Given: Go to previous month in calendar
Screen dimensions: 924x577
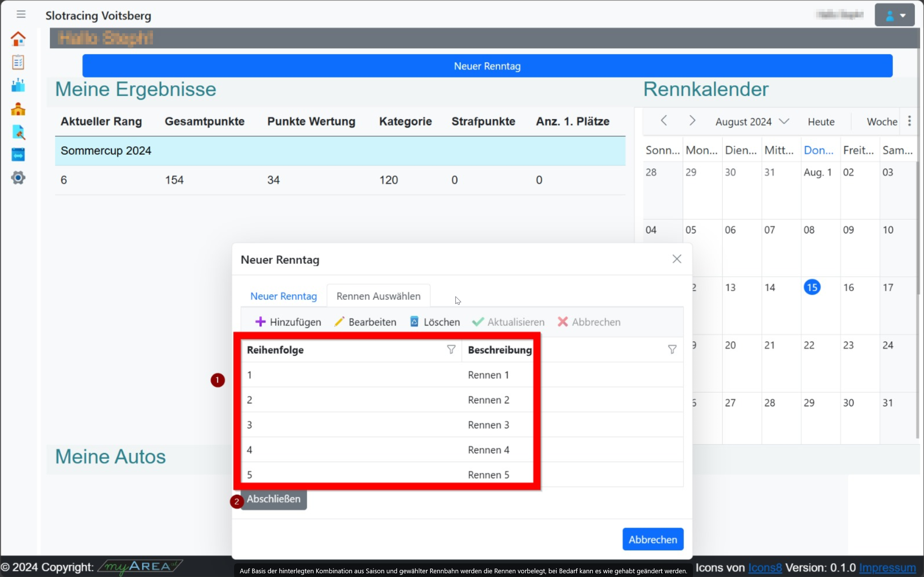Looking at the screenshot, I should (x=663, y=121).
